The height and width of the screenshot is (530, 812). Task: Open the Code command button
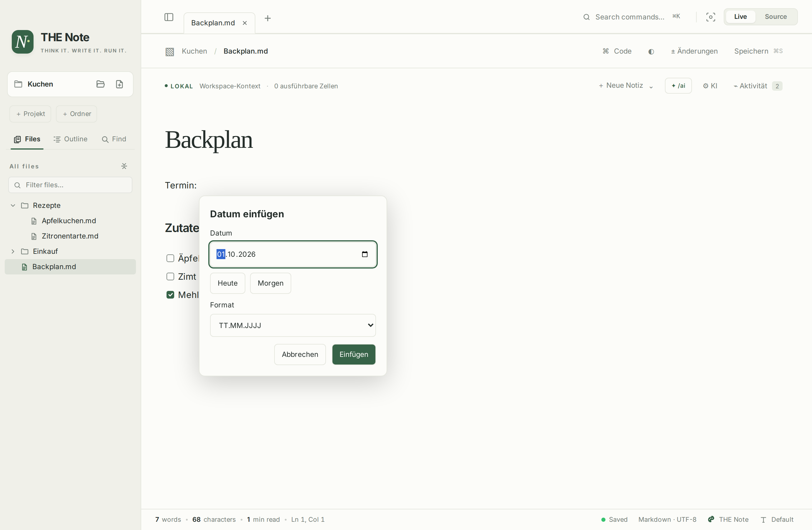click(x=617, y=51)
